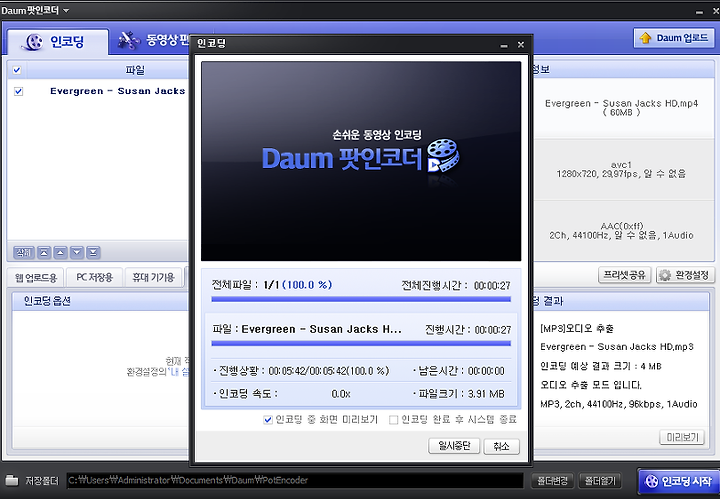Click 폴더열기 to open save folder
Image resolution: width=720 pixels, height=499 pixels.
point(600,481)
